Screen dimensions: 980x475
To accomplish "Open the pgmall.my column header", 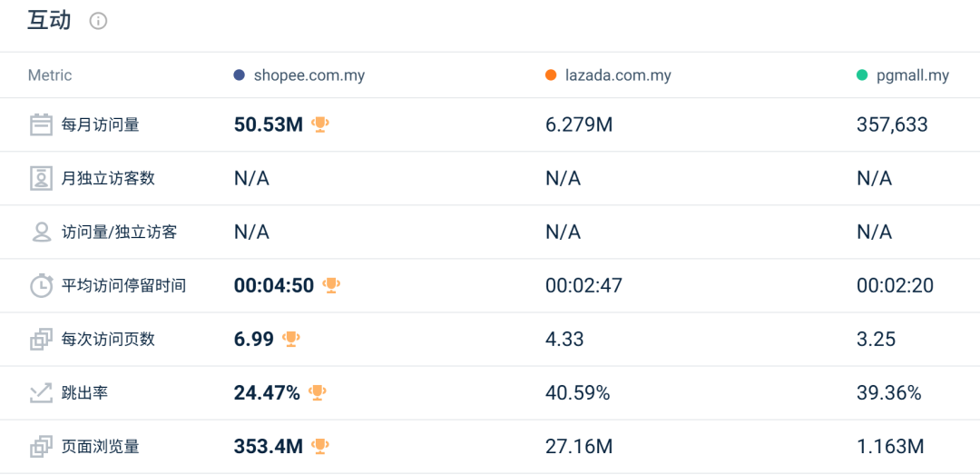I will click(x=913, y=75).
